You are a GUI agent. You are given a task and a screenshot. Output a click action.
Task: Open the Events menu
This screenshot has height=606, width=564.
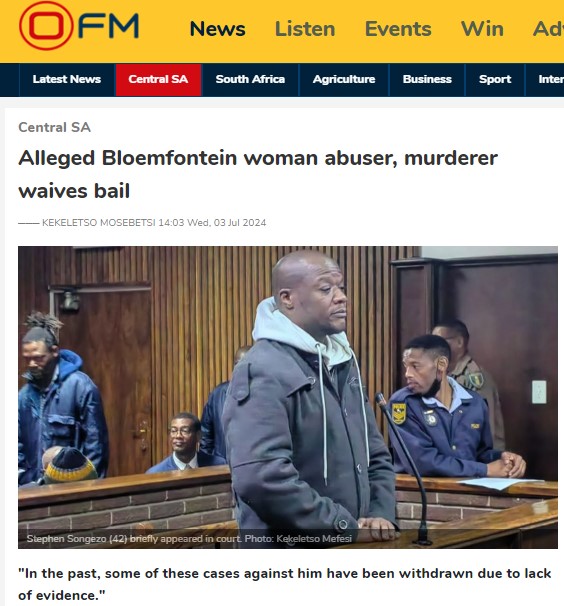click(398, 29)
